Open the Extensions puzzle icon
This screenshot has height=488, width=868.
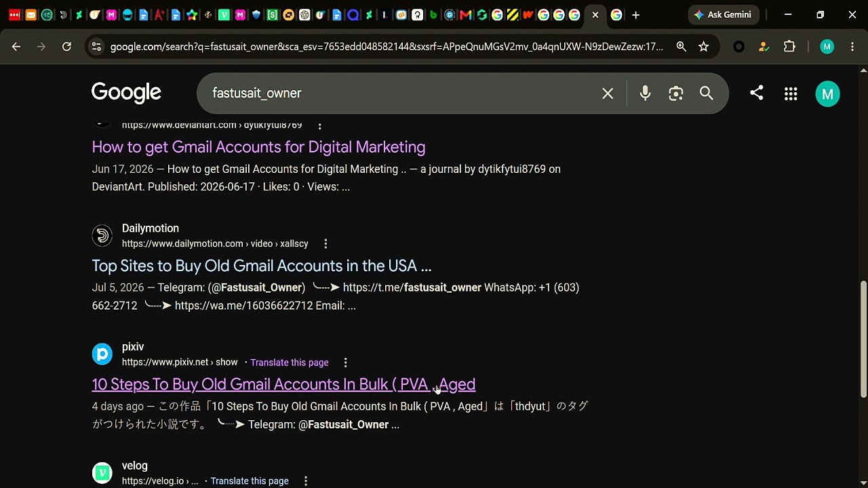point(789,47)
